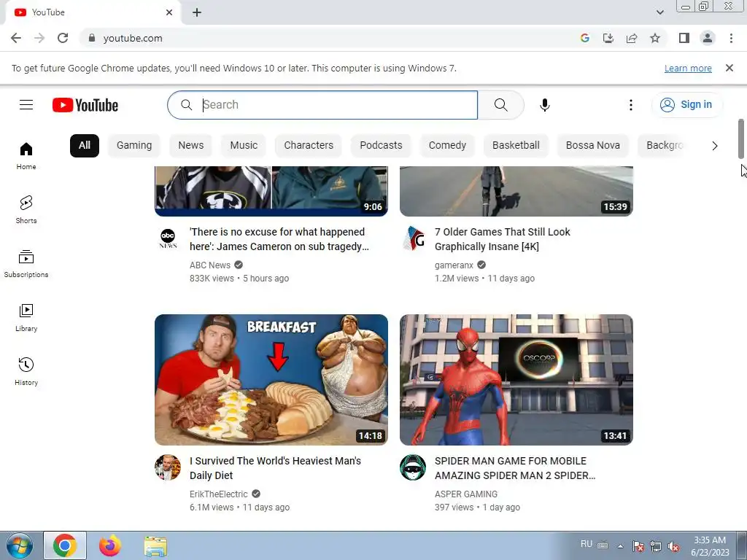
Task: Open the Windows Start button
Action: pyautogui.click(x=19, y=545)
